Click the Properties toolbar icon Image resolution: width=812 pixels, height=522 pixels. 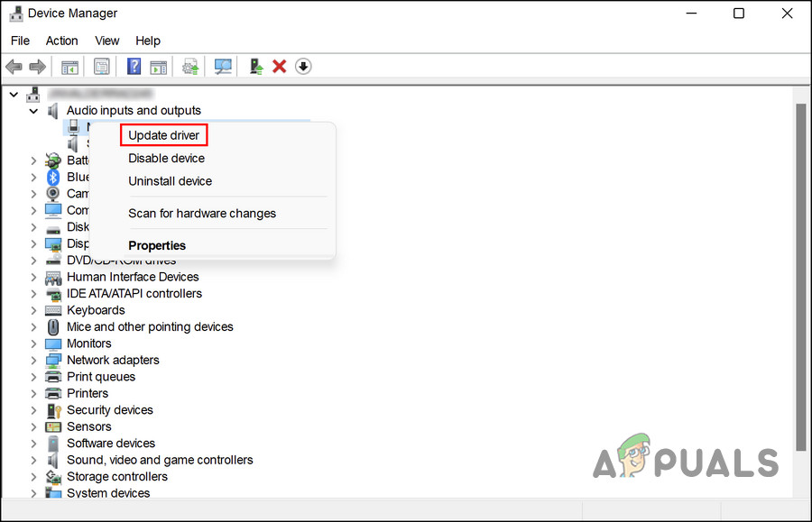pyautogui.click(x=102, y=66)
